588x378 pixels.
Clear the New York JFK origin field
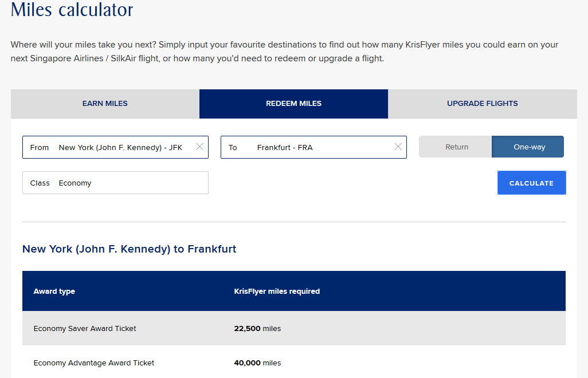point(199,147)
